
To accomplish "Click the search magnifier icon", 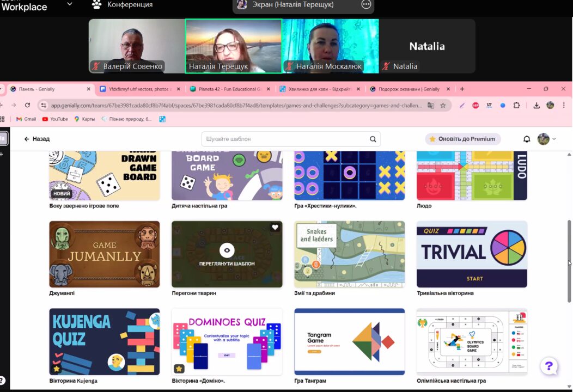I will [373, 139].
